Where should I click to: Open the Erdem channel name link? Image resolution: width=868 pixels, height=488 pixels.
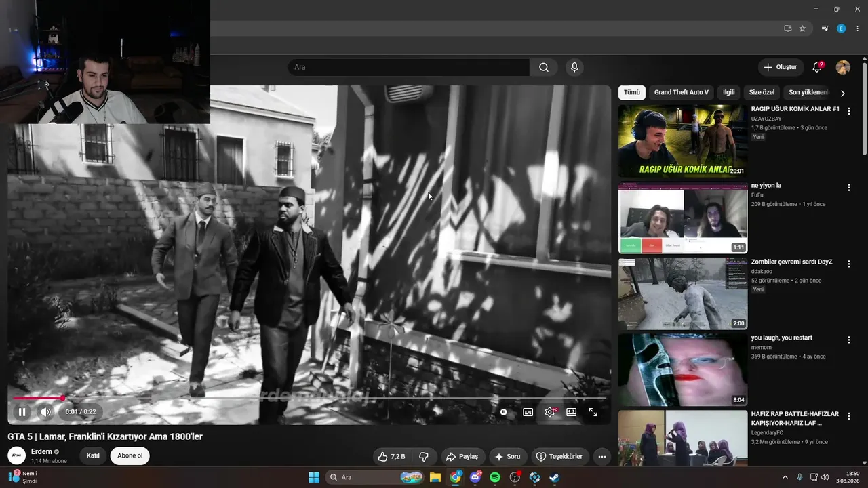click(41, 451)
